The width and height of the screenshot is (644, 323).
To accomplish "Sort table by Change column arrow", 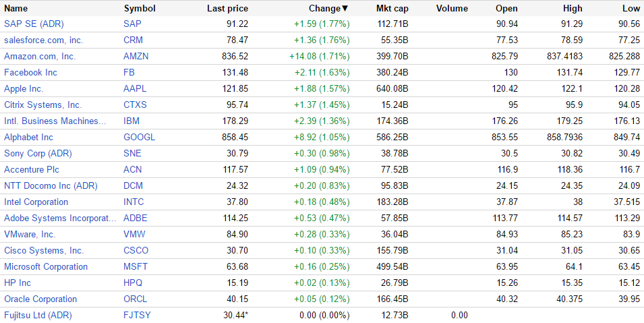I will tap(345, 9).
